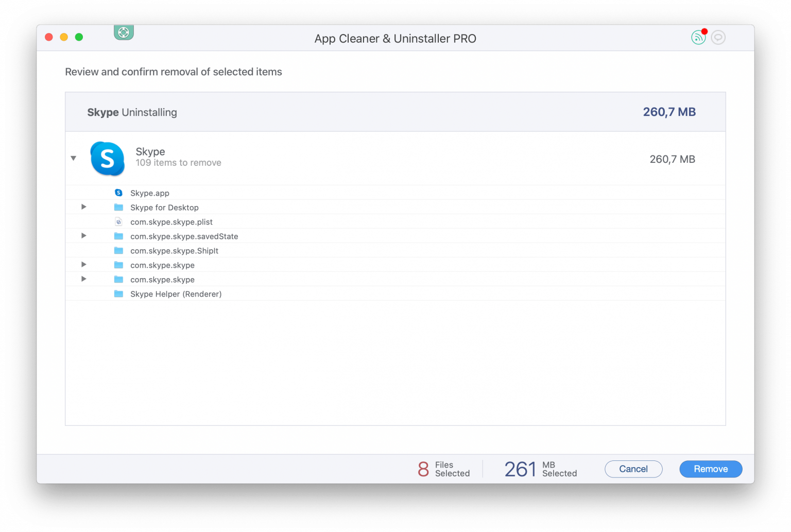
Task: Close the window with red button
Action: click(49, 37)
